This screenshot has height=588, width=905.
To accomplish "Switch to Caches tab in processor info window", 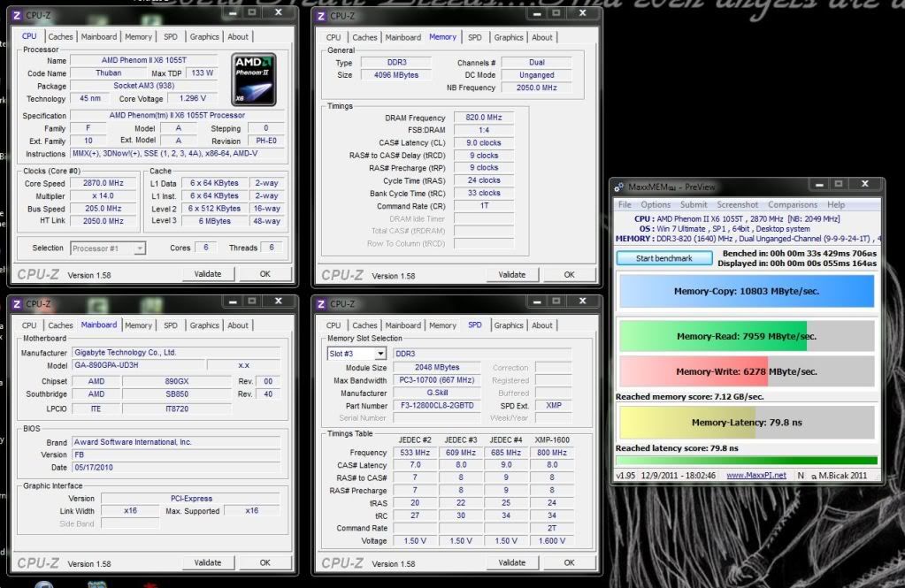I will click(x=60, y=37).
